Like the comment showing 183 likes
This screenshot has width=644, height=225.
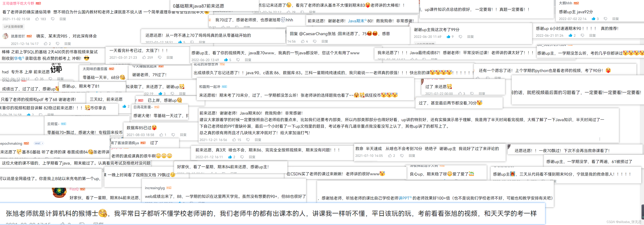[37, 19]
